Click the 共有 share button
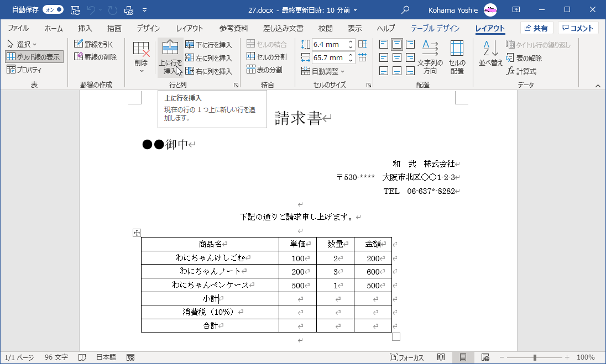606x364 pixels. point(536,28)
